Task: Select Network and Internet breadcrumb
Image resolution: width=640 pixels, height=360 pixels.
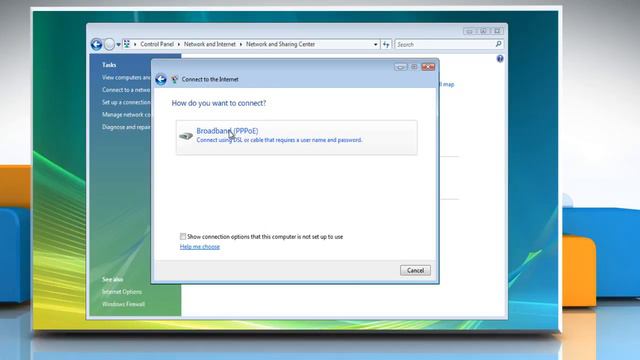Action: (x=210, y=44)
